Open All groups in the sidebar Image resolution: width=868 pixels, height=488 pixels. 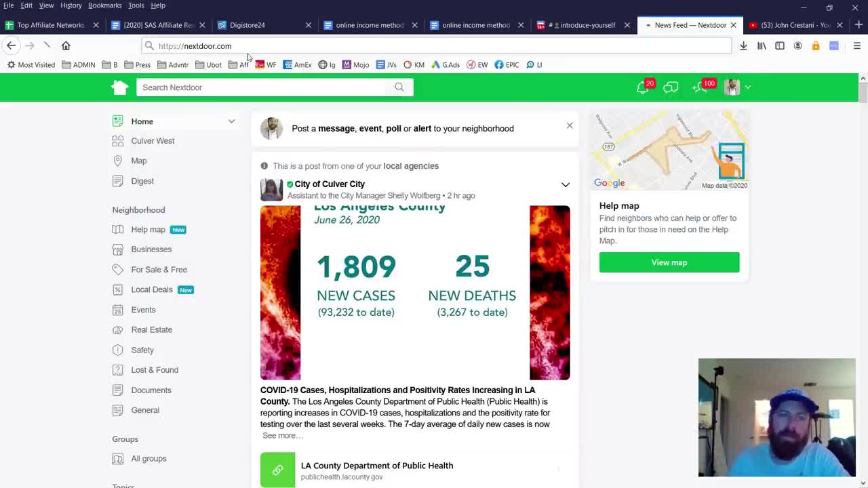point(149,459)
